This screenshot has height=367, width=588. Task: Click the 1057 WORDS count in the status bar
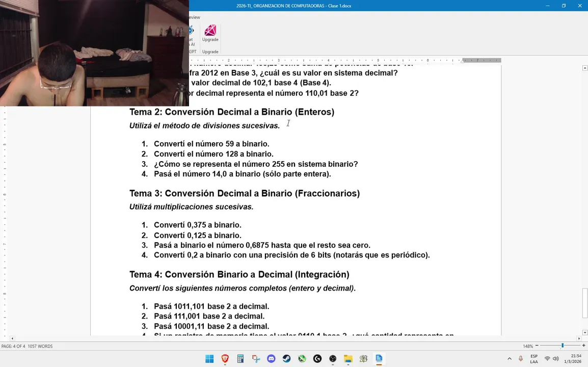tap(40, 346)
